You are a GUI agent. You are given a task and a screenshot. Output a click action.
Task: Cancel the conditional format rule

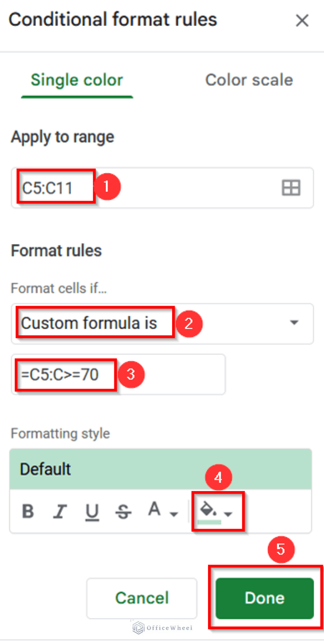pos(142,598)
